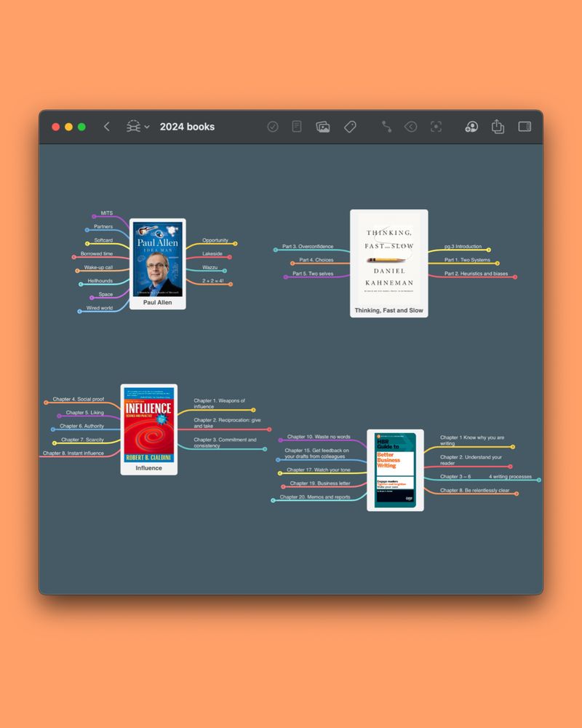
Task: Open the mind map view mode dropdown
Action: [x=137, y=127]
